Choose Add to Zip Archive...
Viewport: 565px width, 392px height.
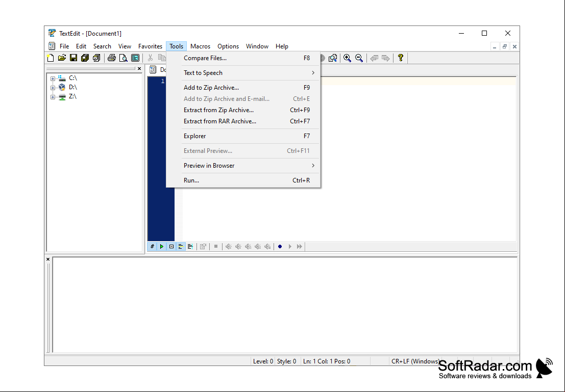click(243, 88)
